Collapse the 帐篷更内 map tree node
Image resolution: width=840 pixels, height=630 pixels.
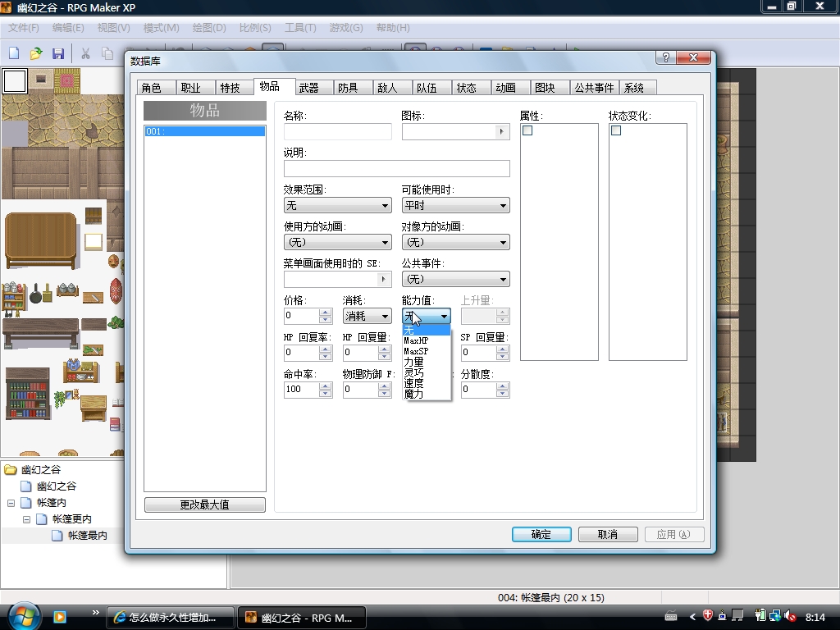click(x=27, y=519)
